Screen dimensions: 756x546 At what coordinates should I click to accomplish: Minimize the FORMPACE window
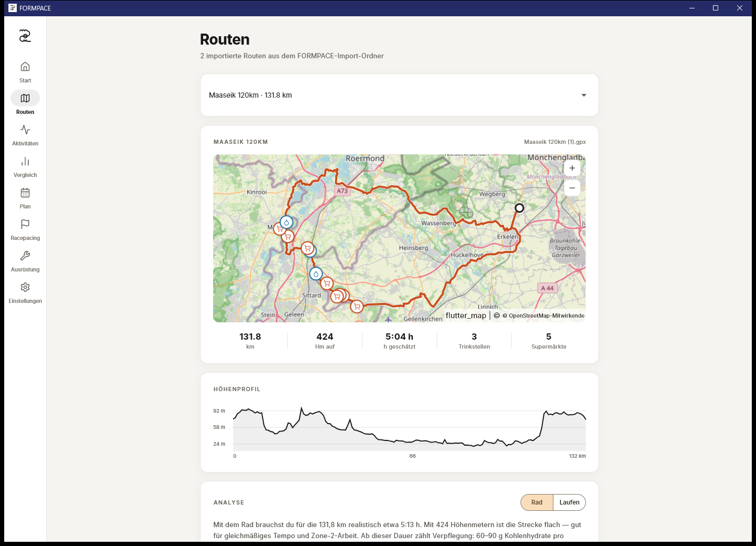point(692,8)
